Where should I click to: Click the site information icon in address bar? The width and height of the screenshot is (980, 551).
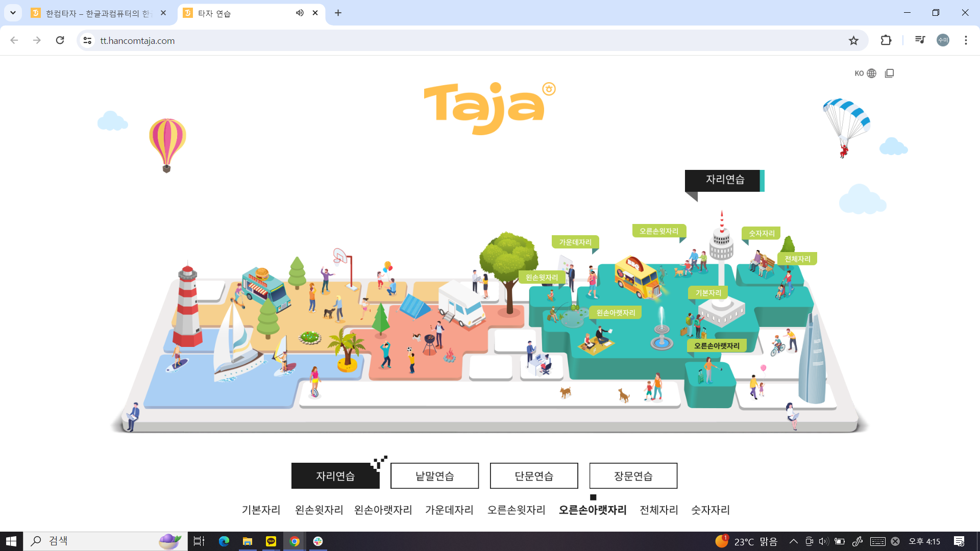coord(88,40)
